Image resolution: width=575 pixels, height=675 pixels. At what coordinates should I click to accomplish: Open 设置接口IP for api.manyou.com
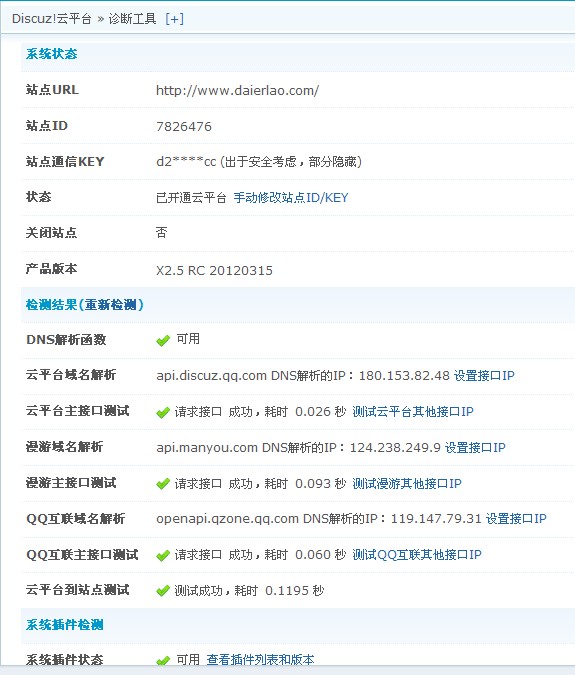point(475,448)
